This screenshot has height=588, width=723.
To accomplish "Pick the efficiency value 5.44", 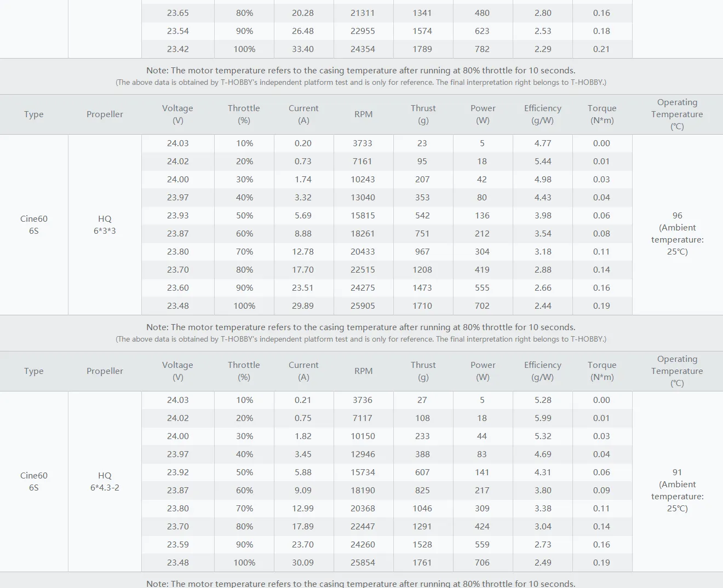I will 543,161.
